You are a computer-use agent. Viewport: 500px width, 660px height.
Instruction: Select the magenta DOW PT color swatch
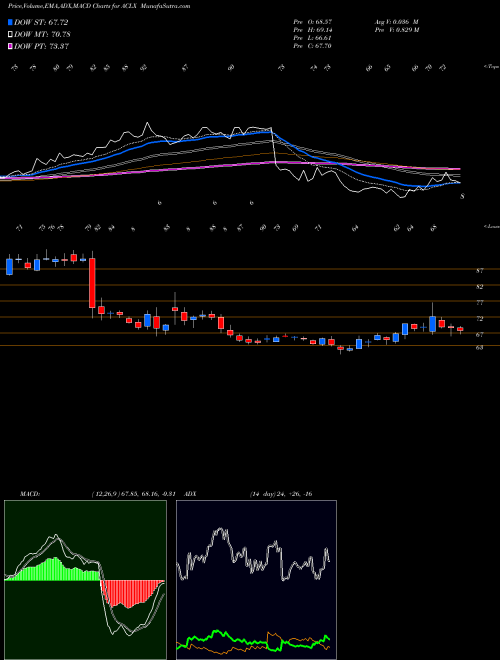10,46
